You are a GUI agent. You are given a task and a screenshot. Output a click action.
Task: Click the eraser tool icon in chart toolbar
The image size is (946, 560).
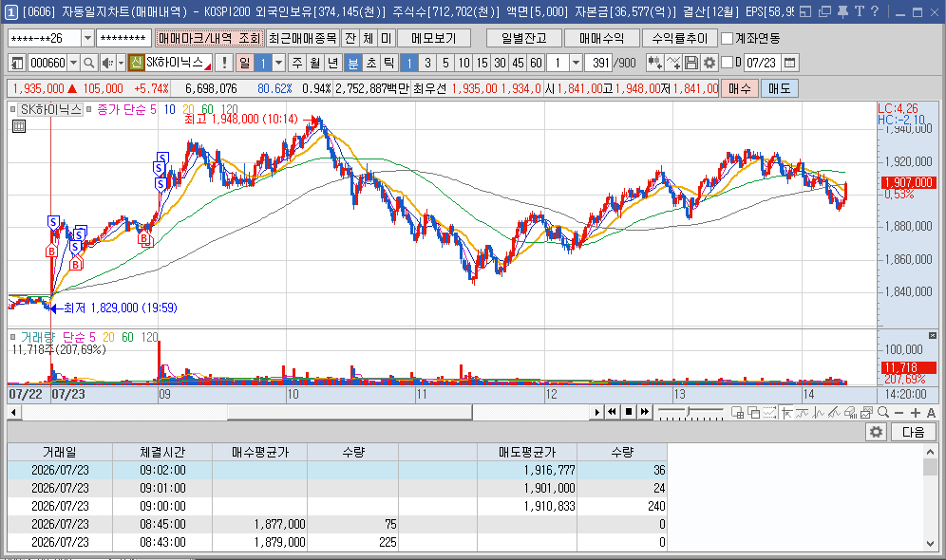click(x=850, y=412)
